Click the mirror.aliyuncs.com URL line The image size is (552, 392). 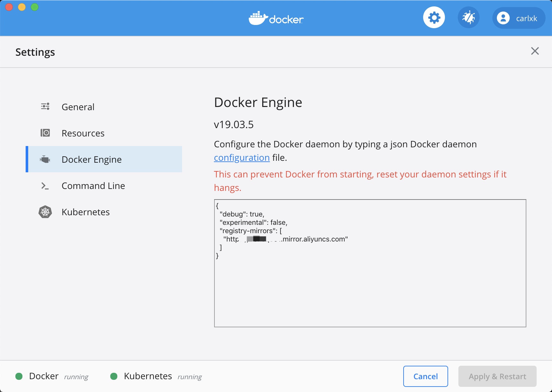286,239
